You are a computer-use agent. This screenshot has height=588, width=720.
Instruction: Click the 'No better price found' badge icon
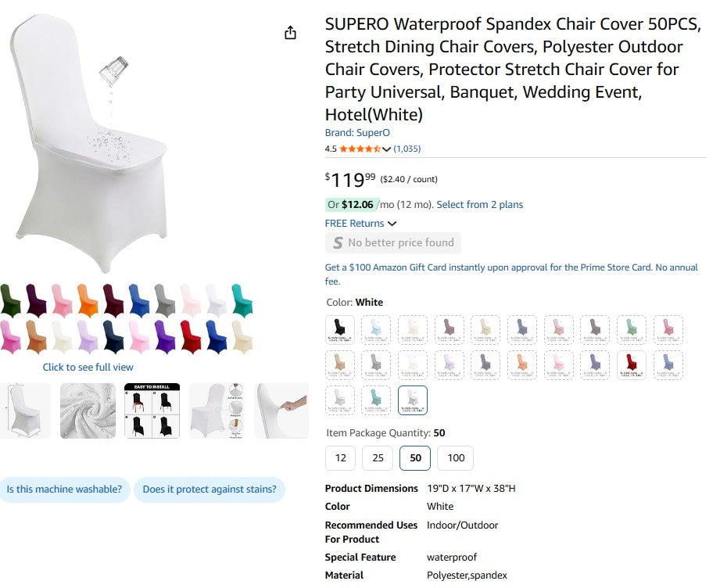[x=338, y=242]
